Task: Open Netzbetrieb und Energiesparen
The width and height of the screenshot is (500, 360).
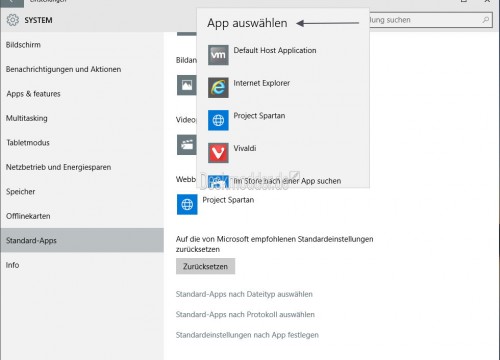Action: click(82, 167)
